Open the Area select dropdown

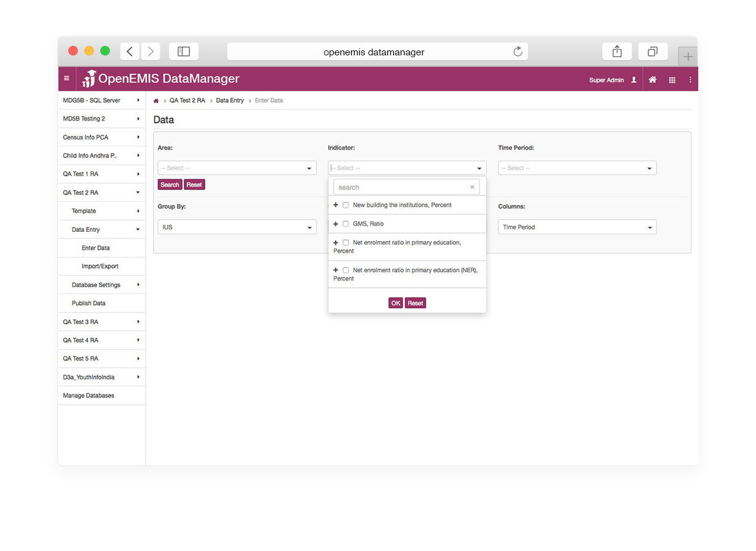(237, 168)
